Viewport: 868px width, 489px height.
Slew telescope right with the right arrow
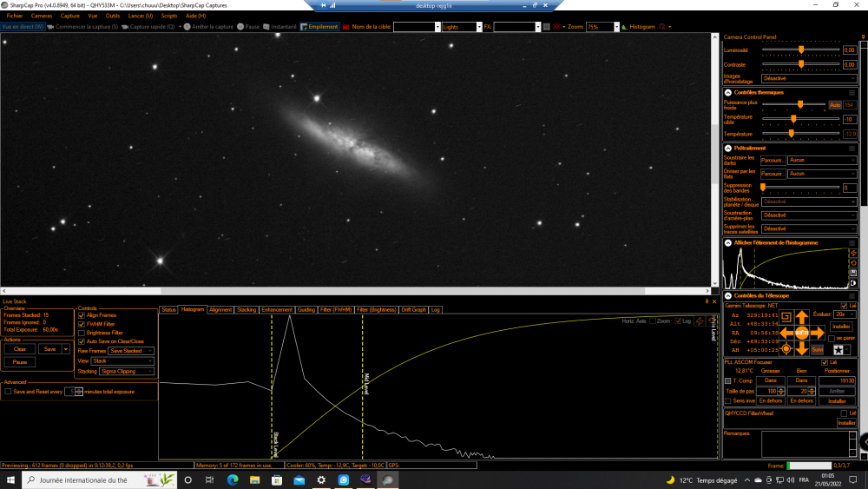point(817,333)
